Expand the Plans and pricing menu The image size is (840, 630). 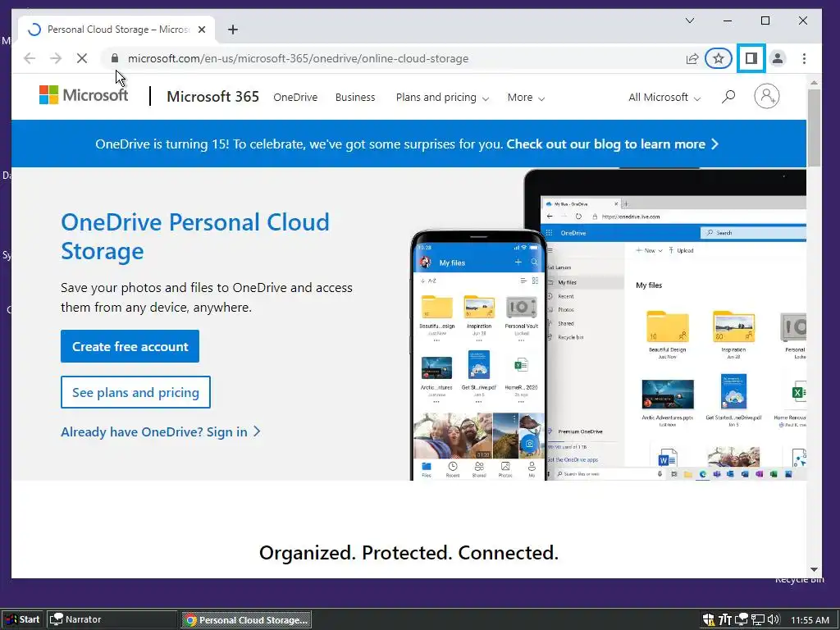pos(442,98)
